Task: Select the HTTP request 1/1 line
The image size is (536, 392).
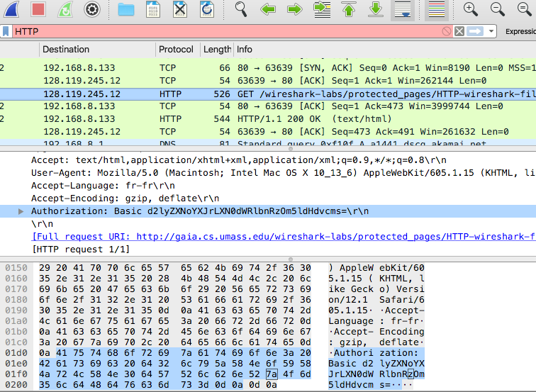Action: (81, 250)
